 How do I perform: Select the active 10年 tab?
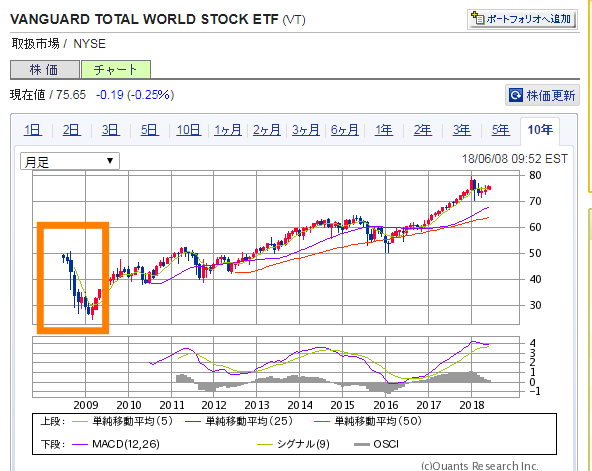click(540, 131)
